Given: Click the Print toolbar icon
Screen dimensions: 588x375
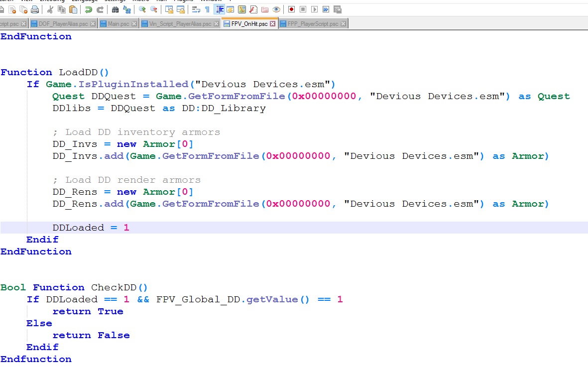Looking at the screenshot, I should coord(35,10).
